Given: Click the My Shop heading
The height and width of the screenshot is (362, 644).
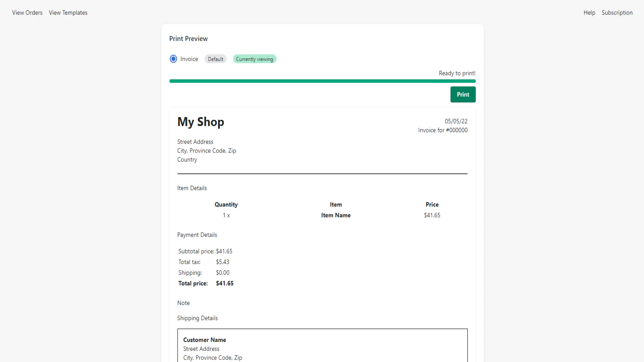Looking at the screenshot, I should [x=200, y=122].
